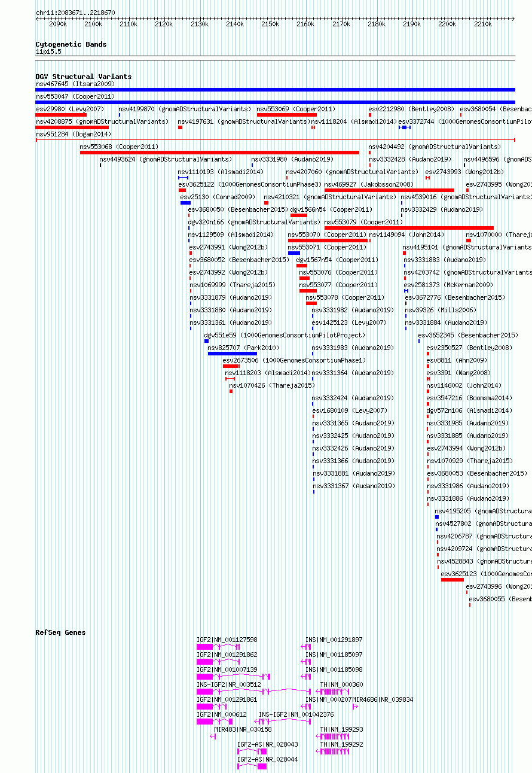Open esv3680050 (Besenbacher2015) label
532x773 pixels.
238,209
